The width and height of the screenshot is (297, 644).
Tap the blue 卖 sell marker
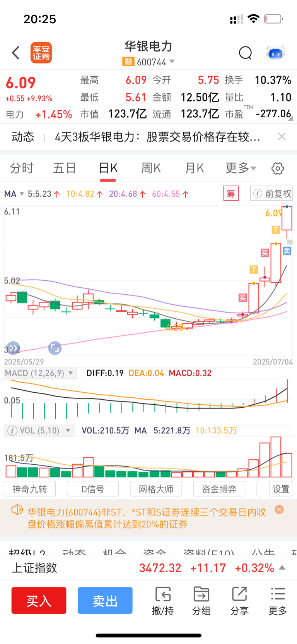[x=287, y=251]
